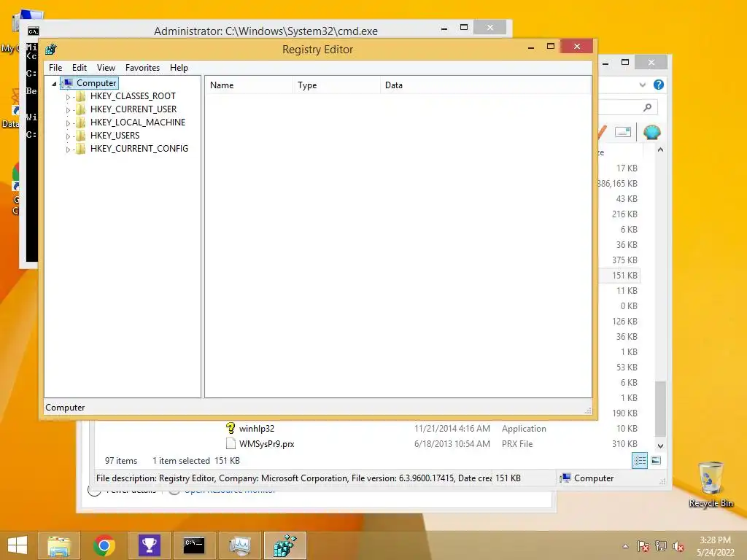The height and width of the screenshot is (560, 747).
Task: Click the HKEY_CURRENT_USER folder icon
Action: [81, 109]
